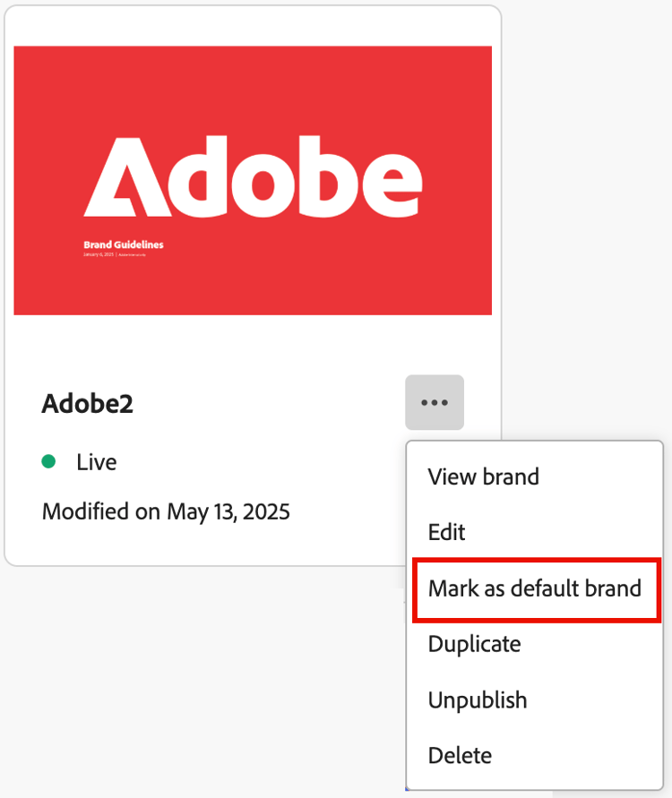Select View brand from the menu

[x=485, y=476]
